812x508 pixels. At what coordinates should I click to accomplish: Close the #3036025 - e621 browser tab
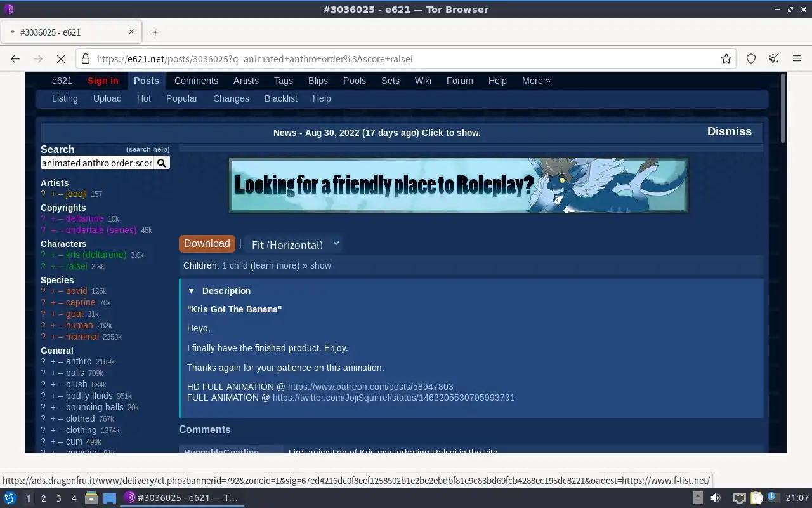coord(131,32)
